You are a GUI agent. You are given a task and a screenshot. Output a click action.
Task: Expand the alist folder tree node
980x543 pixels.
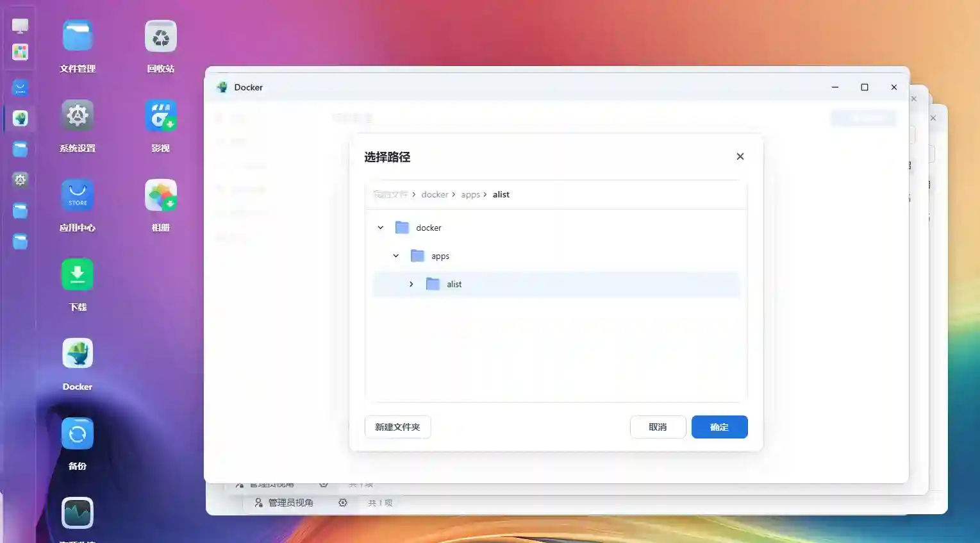(x=411, y=284)
